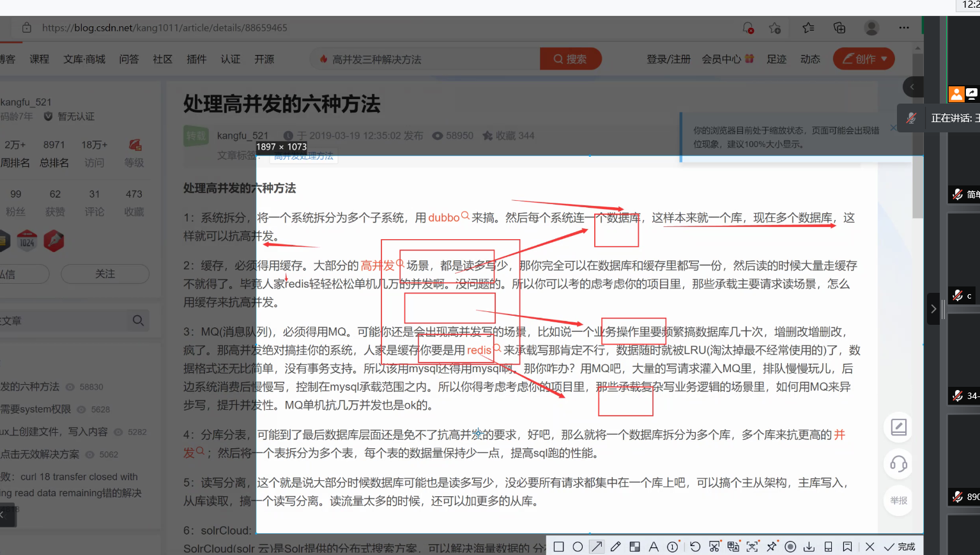Open the browser collections icon
This screenshot has height=555, width=980.
(839, 27)
